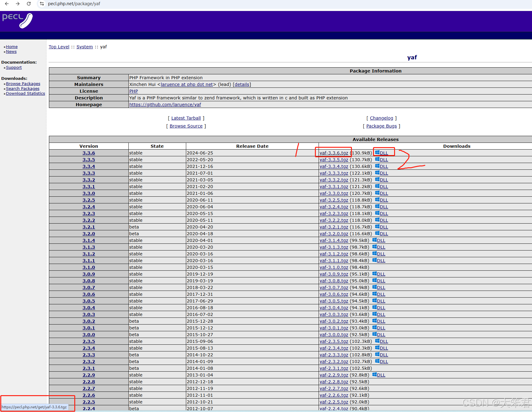Visit homepage github.com/laruence/yaf
This screenshot has height=412, width=532.
click(165, 105)
